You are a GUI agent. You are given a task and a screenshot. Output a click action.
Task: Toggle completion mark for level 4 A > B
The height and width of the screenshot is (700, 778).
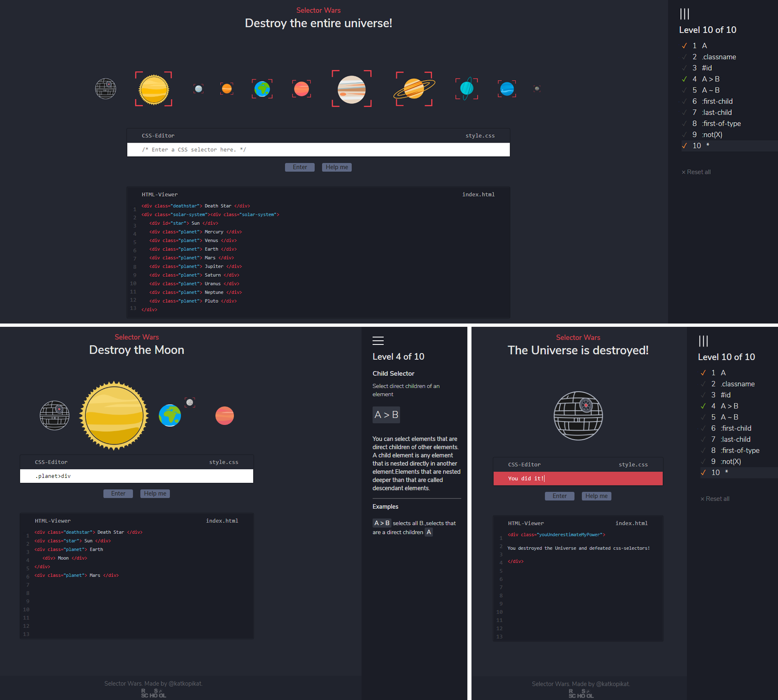point(684,79)
